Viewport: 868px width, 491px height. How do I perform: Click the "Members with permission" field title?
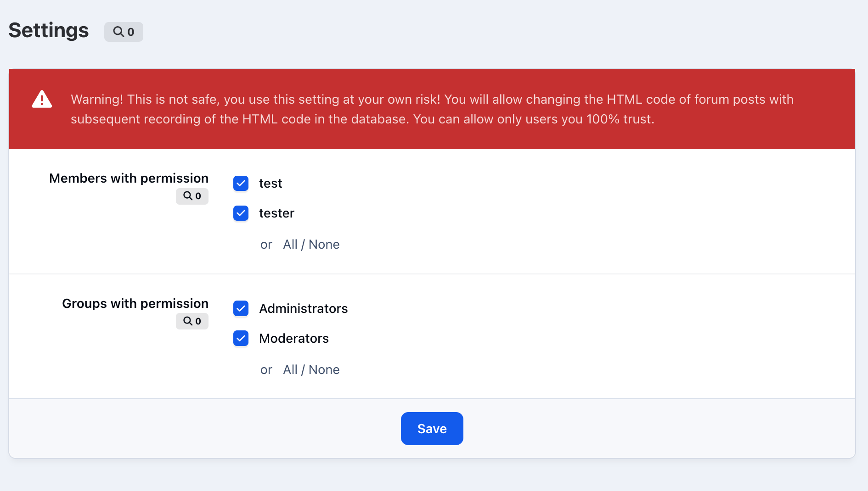(129, 178)
